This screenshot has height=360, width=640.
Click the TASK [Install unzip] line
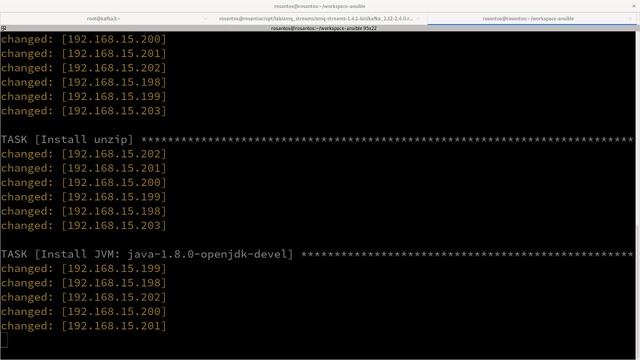317,140
